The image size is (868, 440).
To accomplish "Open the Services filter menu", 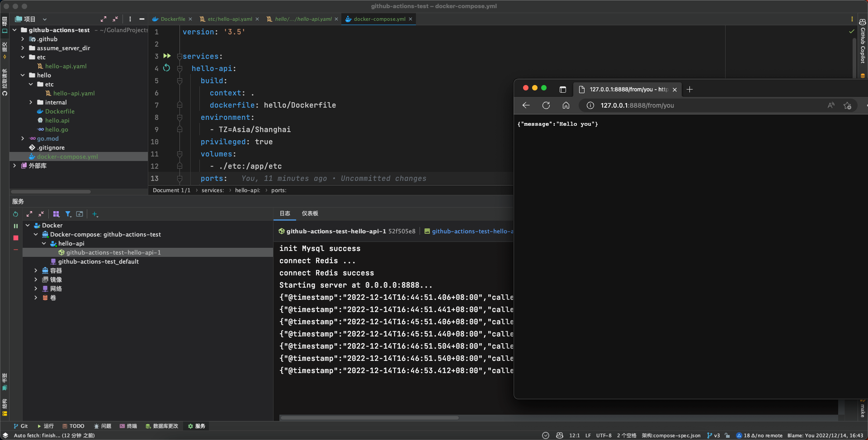I will [68, 214].
